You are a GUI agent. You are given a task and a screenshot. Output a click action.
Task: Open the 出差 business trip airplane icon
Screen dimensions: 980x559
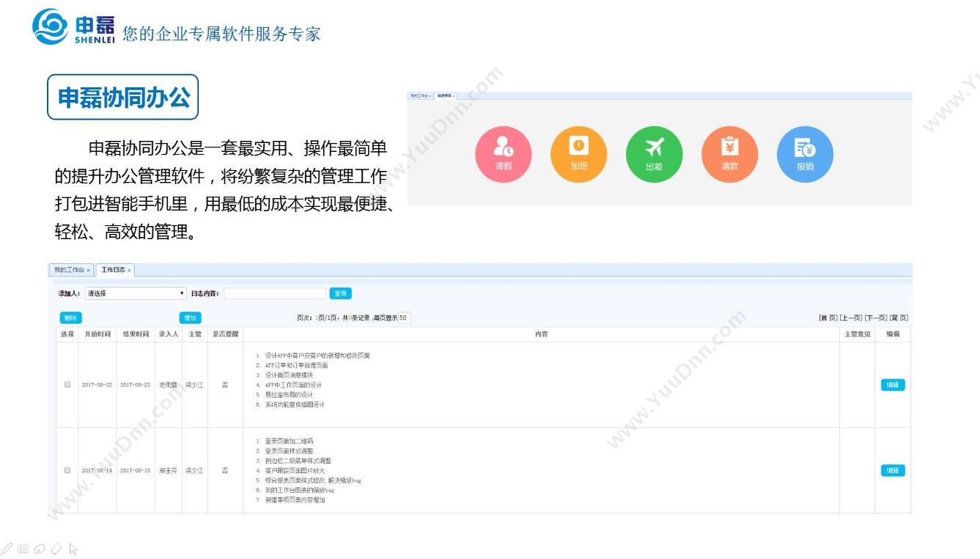pos(654,155)
